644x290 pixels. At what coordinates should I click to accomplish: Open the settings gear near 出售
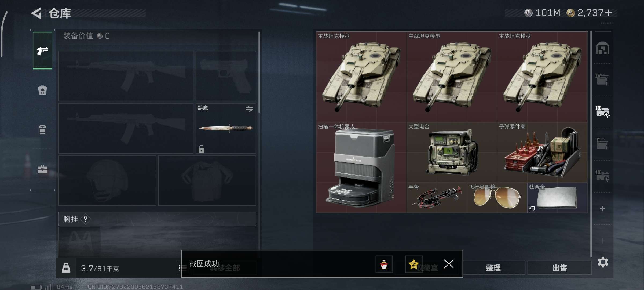point(603,262)
